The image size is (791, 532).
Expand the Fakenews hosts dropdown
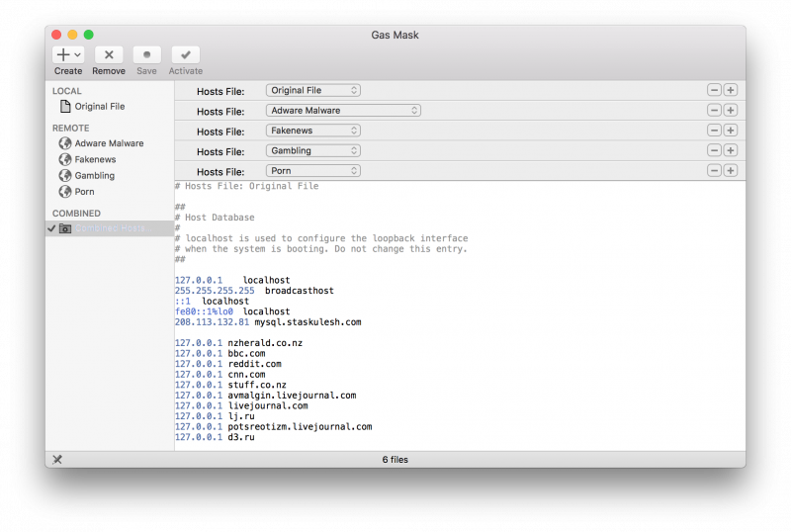312,131
